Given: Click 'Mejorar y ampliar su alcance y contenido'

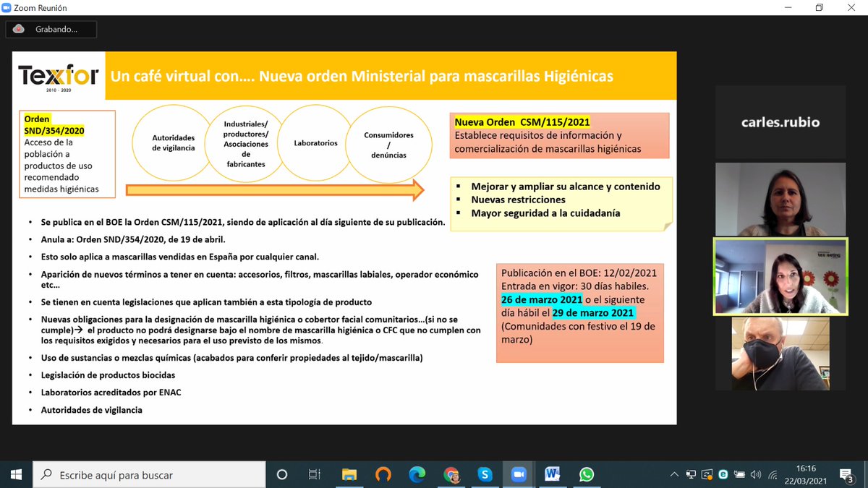Looking at the screenshot, I should click(x=565, y=187).
